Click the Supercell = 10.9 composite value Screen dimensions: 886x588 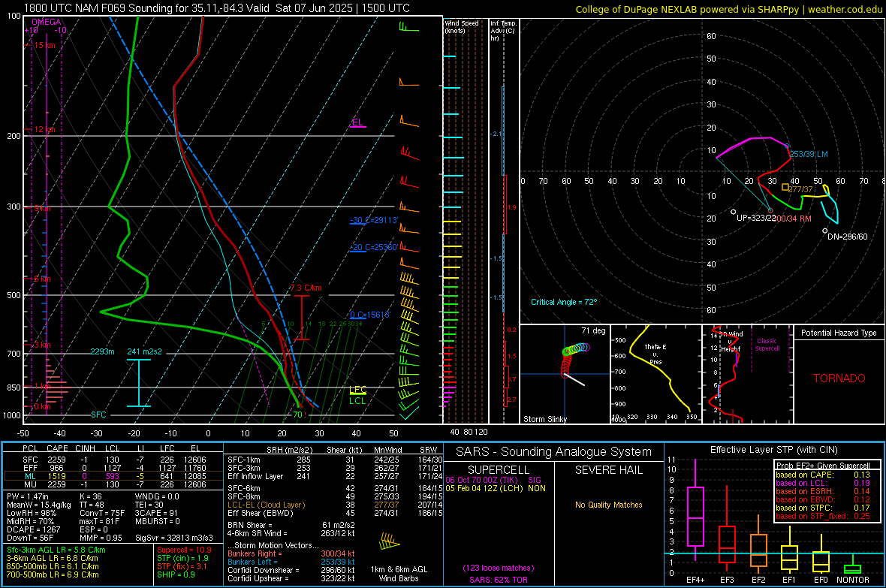tap(184, 550)
